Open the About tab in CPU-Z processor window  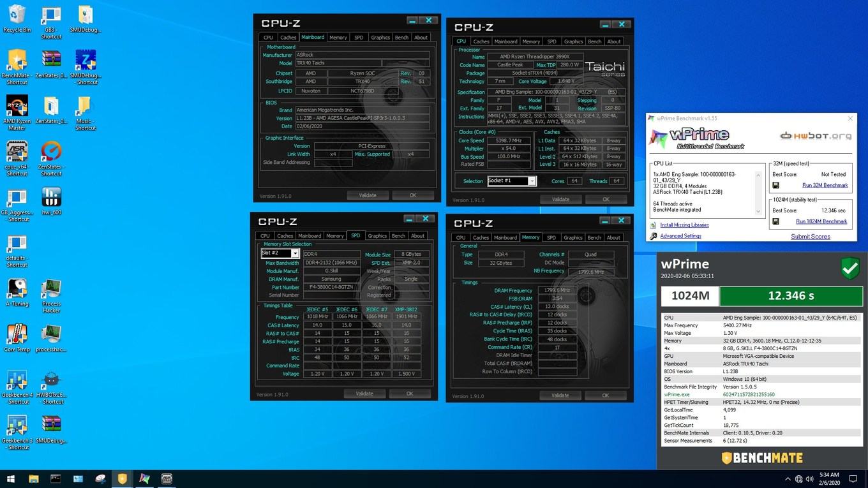613,41
